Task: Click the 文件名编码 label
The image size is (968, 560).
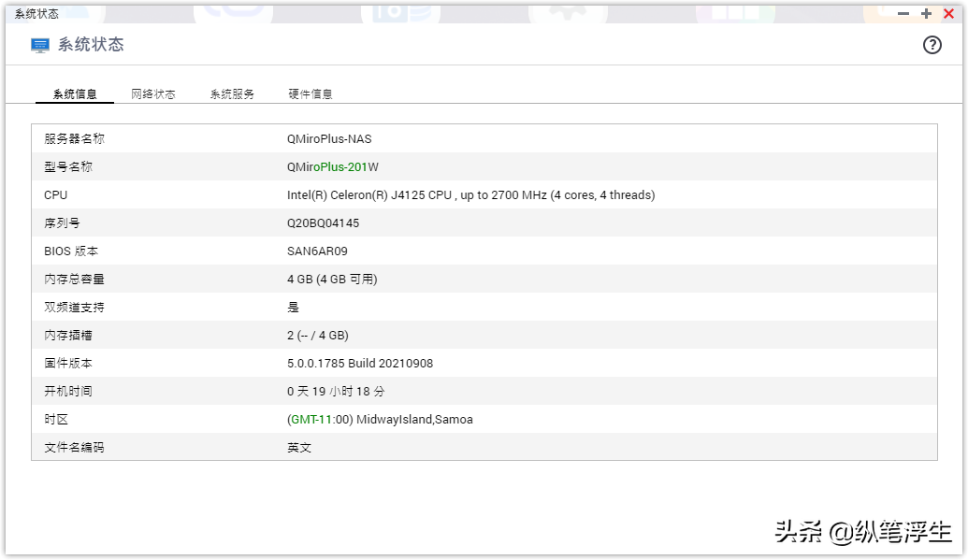Action: click(74, 448)
